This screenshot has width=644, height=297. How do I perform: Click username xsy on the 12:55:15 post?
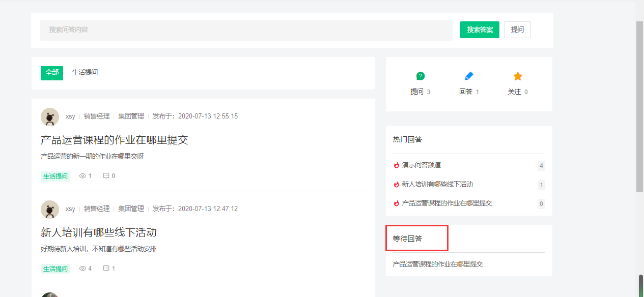click(x=70, y=116)
